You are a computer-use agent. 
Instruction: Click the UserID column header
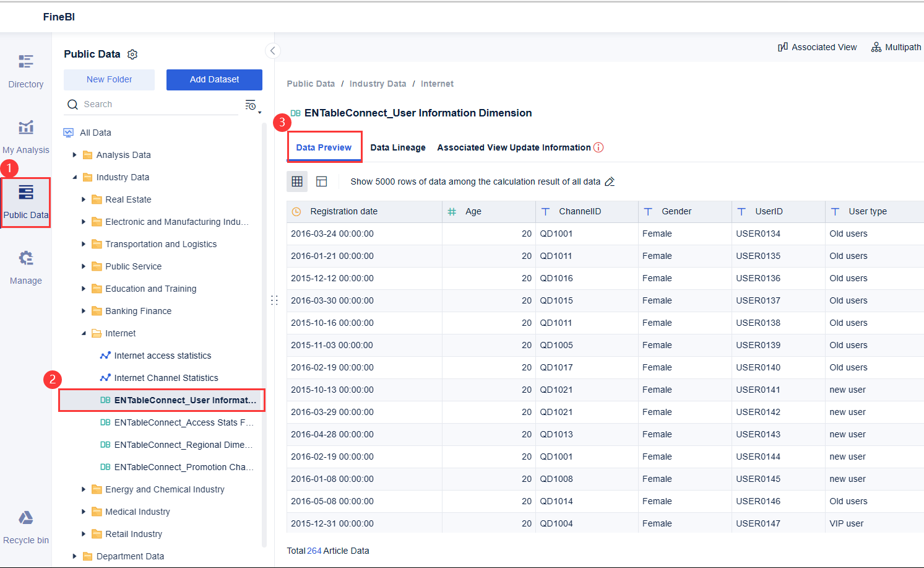(x=778, y=212)
